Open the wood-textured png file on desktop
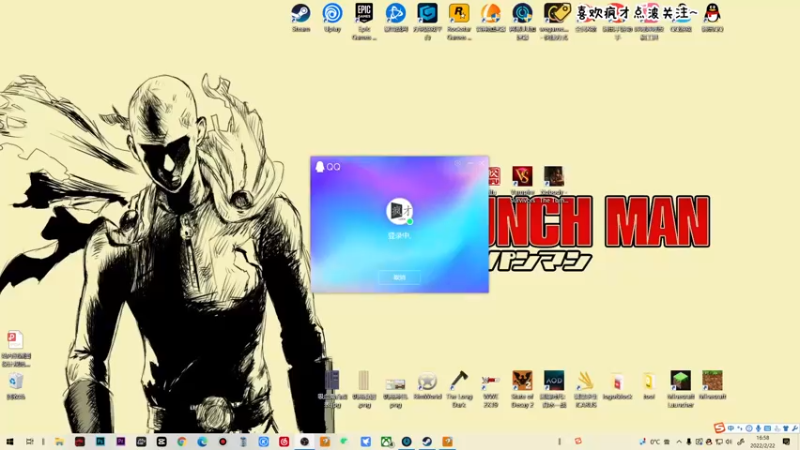This screenshot has height=450, width=800. (x=364, y=389)
